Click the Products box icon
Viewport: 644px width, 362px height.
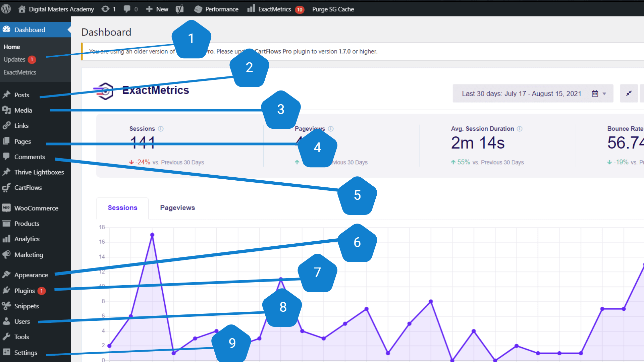tap(6, 223)
